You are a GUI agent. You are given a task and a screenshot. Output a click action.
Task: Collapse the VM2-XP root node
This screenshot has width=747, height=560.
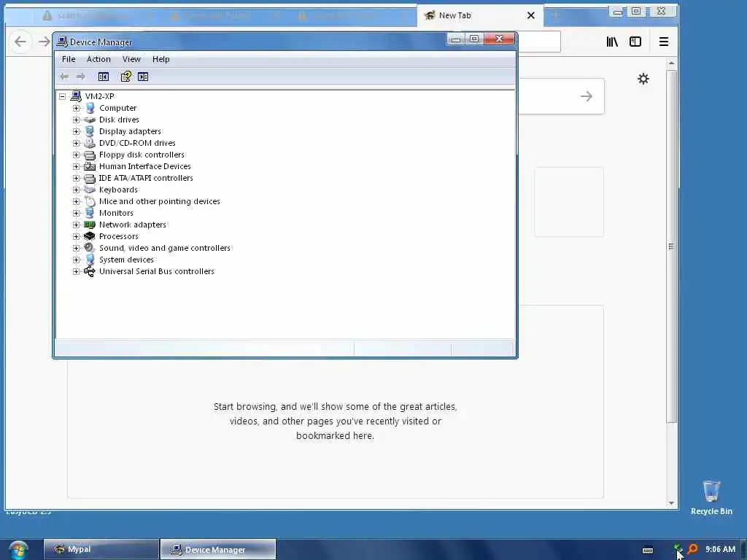(x=63, y=96)
